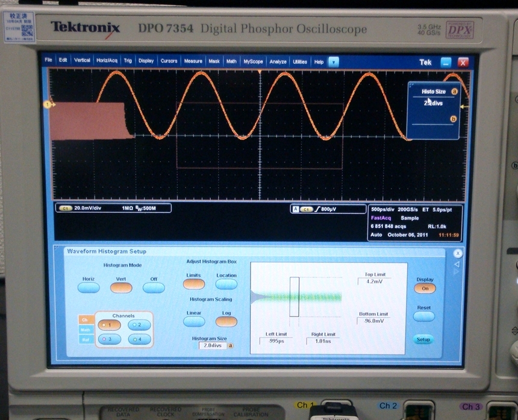
Task: Open the histogram Setup button
Action: [423, 339]
